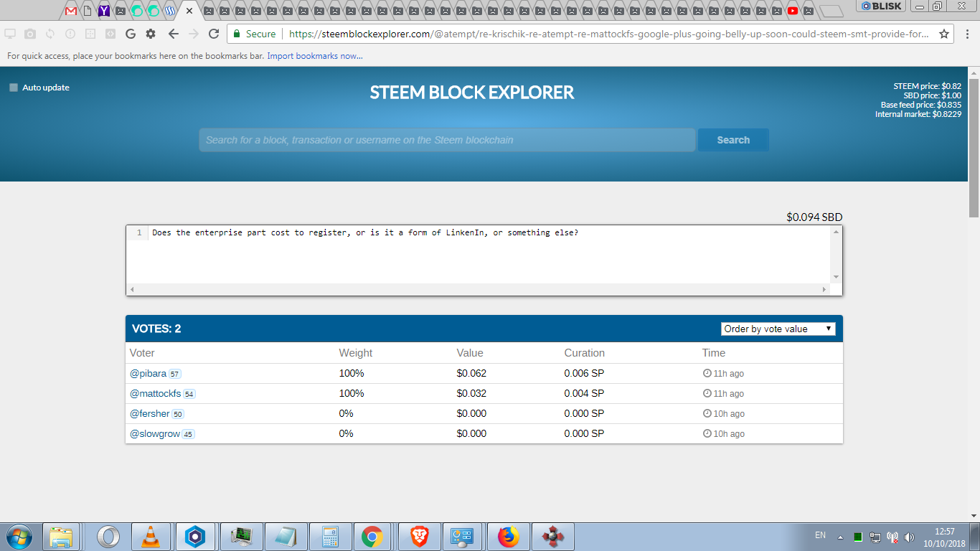Open the Order by vote value dropdown
The image size is (980, 551).
[x=778, y=329]
